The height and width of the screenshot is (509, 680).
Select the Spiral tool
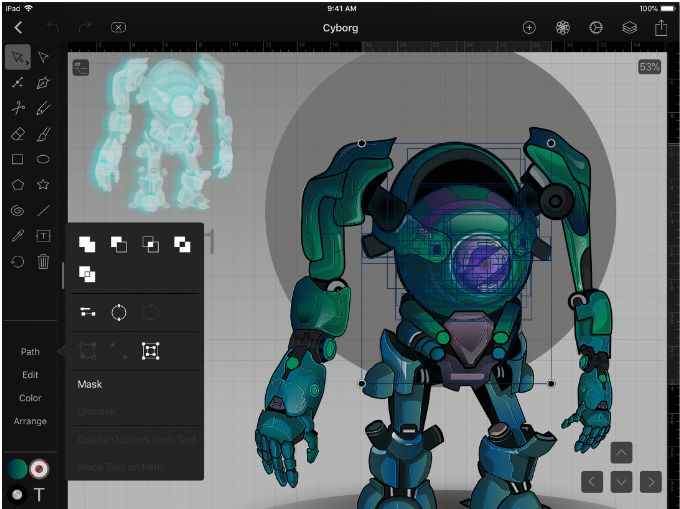pyautogui.click(x=17, y=211)
